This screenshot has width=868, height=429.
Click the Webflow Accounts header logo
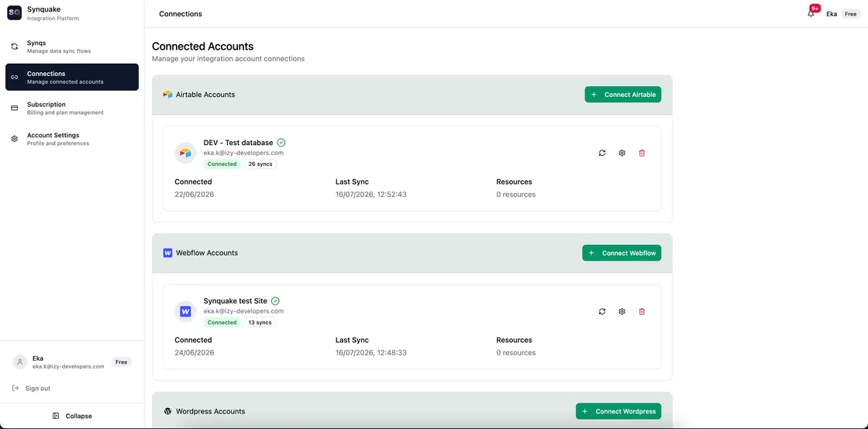point(167,253)
